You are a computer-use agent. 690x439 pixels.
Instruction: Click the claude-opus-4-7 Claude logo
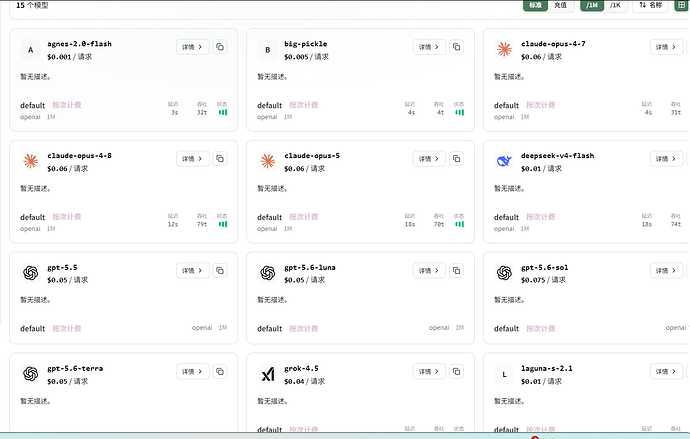504,49
